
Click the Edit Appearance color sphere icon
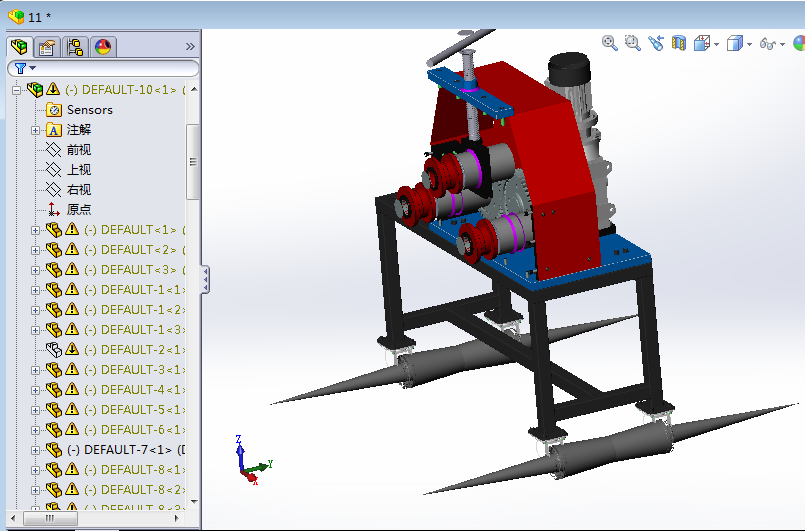pyautogui.click(x=799, y=43)
